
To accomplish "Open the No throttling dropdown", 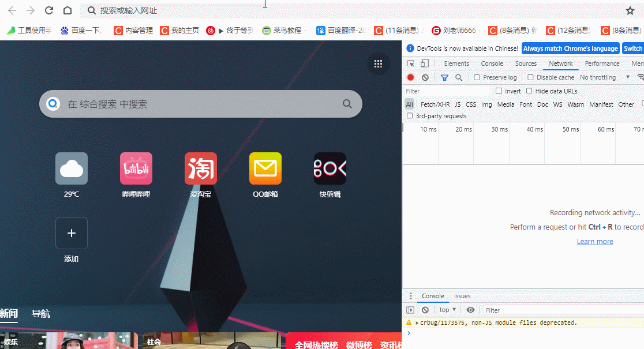I will (605, 77).
